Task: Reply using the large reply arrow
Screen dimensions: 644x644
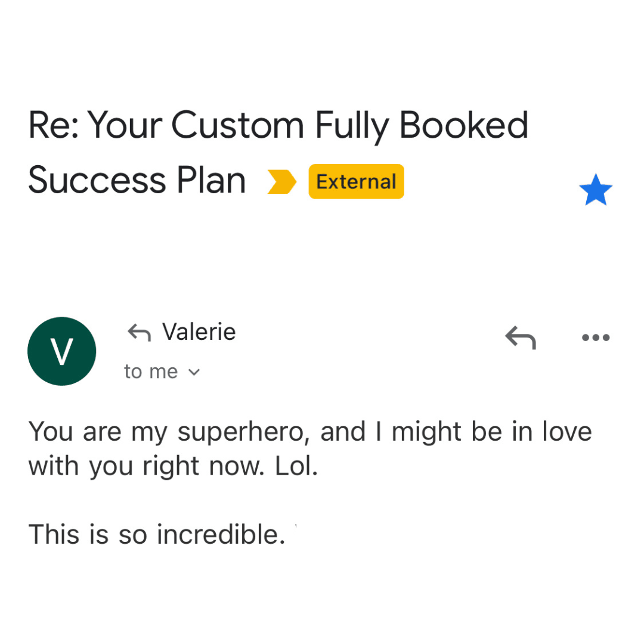Action: (x=520, y=338)
